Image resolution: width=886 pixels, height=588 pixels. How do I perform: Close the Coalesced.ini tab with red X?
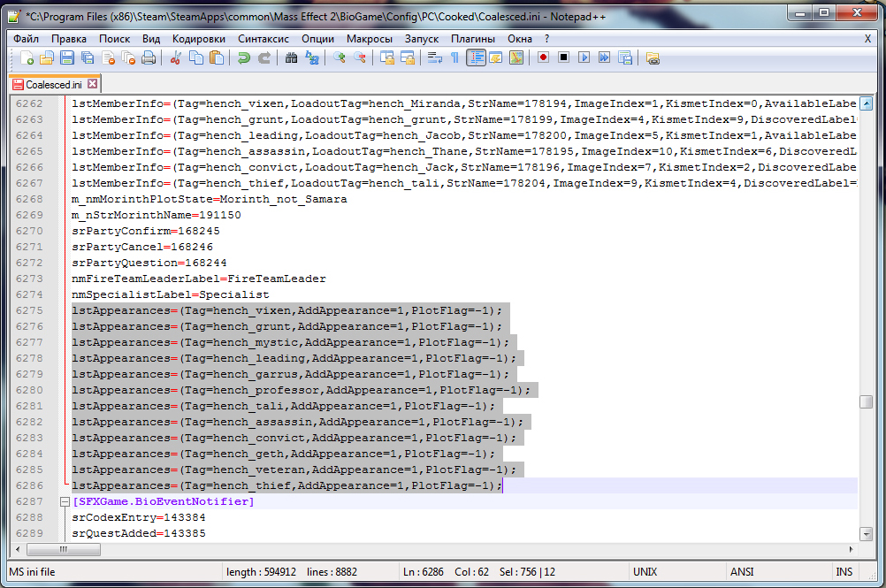point(92,84)
